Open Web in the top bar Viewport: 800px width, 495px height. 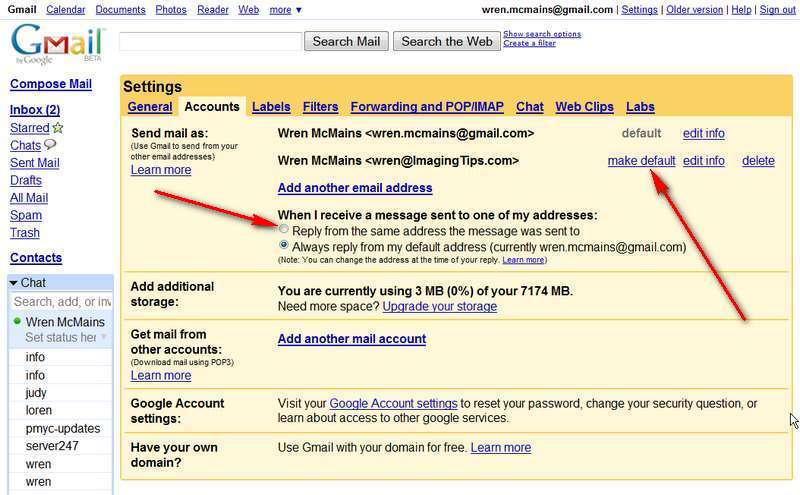[x=248, y=10]
